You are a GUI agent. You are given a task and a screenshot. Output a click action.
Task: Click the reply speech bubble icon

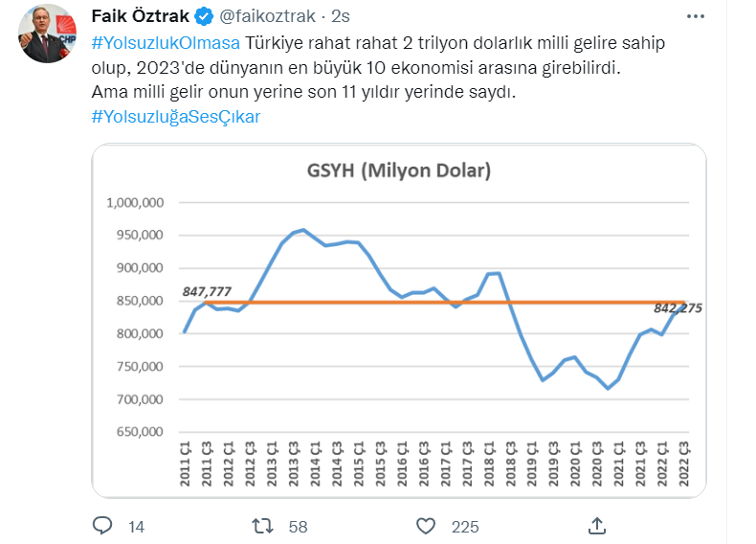[103, 526]
